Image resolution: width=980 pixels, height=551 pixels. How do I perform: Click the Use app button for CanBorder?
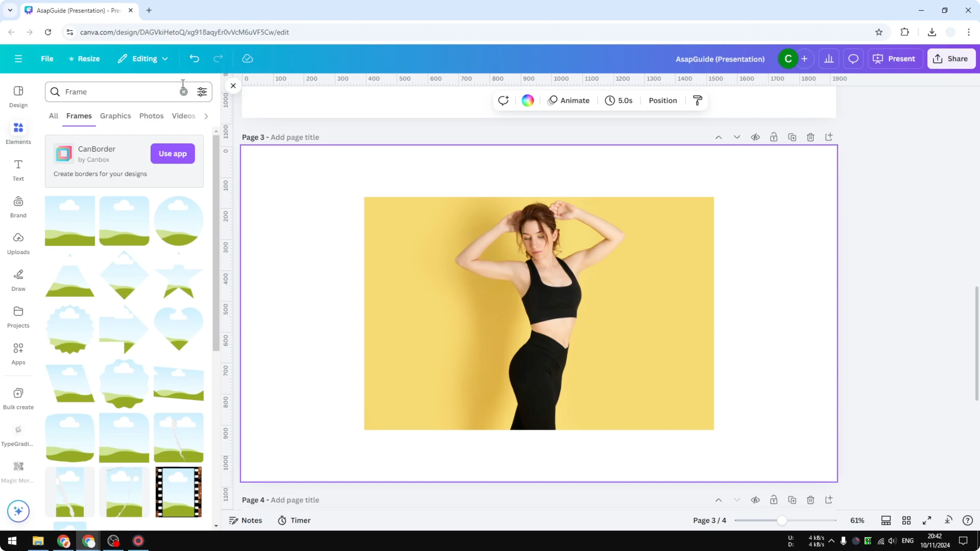(x=172, y=154)
